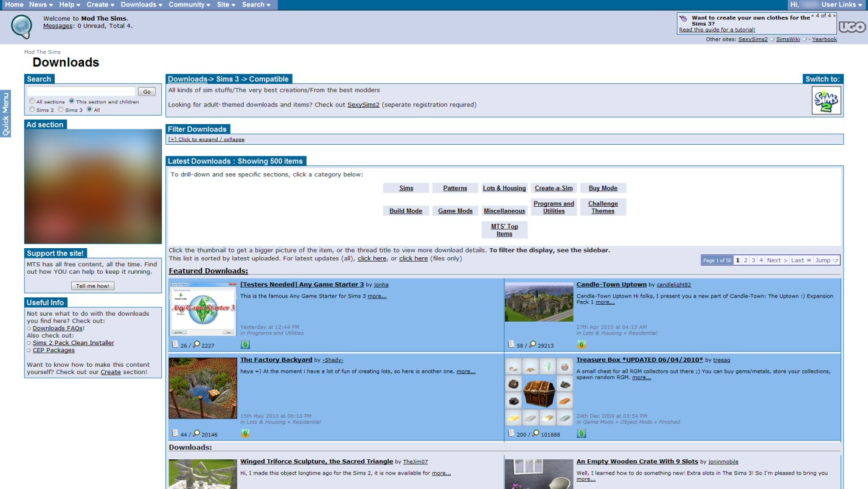Screen dimensions: 868x489
Task: Open the Sims 2 Pack Clean Installer link
Action: pyautogui.click(x=74, y=343)
